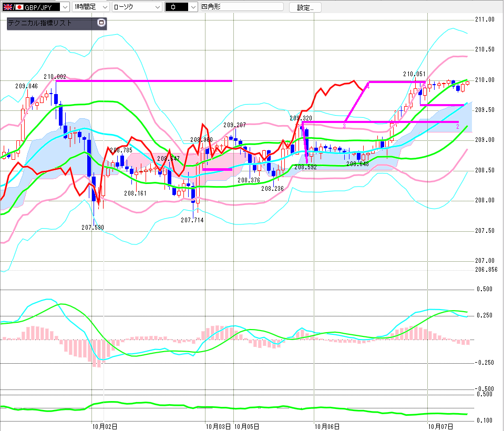Click the 10月03日 date label

(x=218, y=427)
